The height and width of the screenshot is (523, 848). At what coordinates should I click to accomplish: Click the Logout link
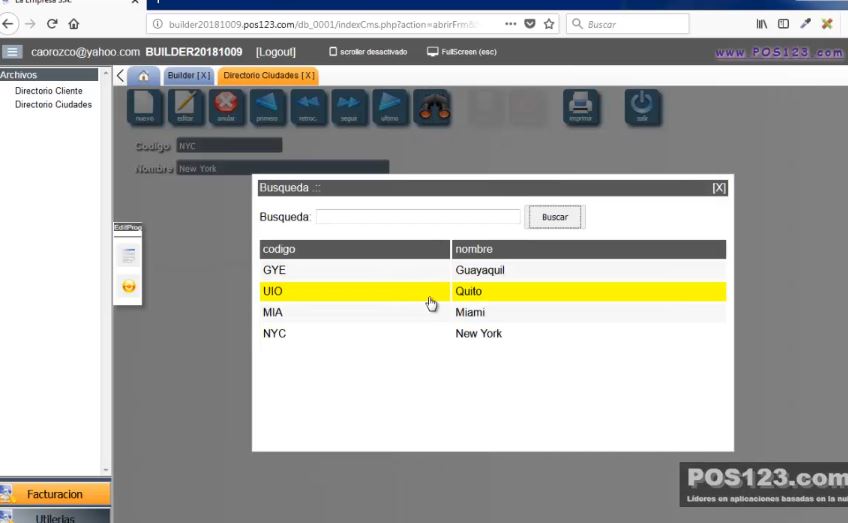275,52
